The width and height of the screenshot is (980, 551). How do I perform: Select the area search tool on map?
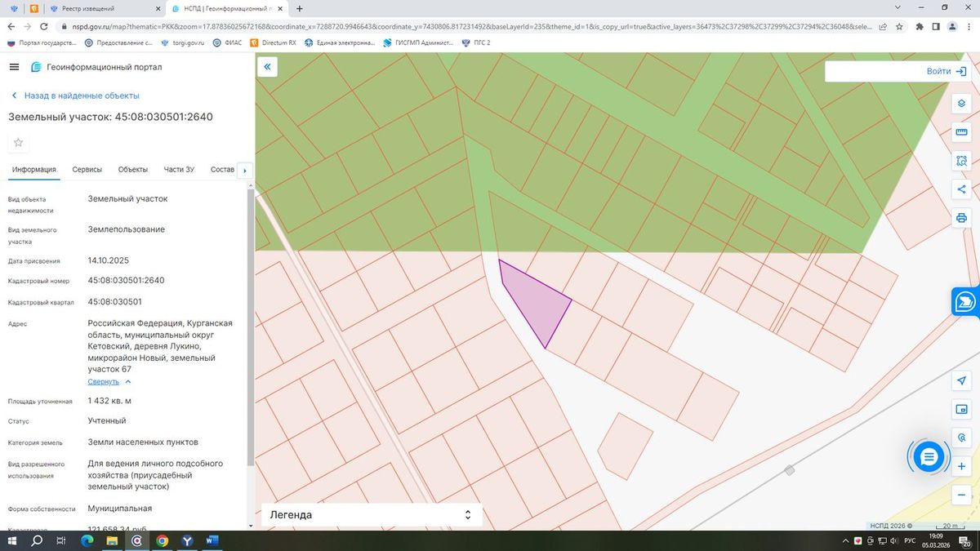961,161
